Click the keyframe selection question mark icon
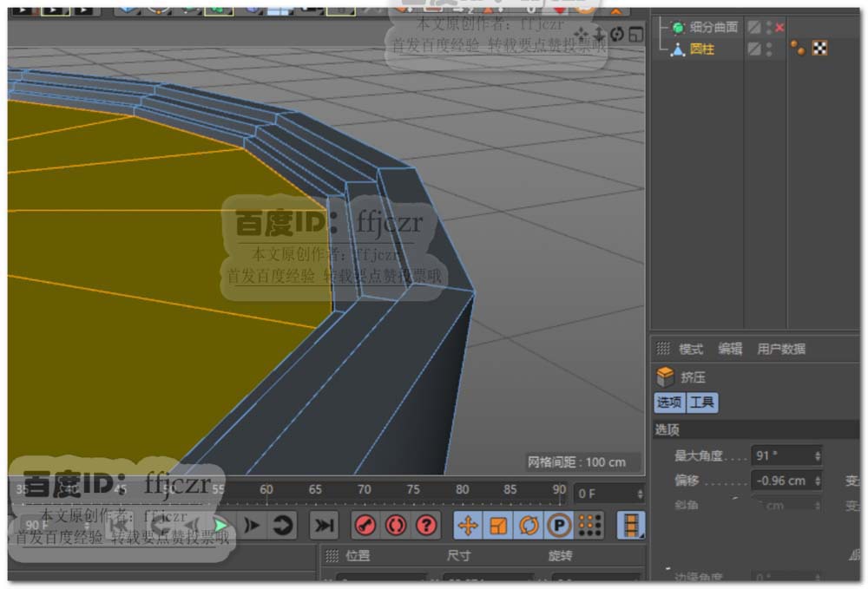This screenshot has width=868, height=589. coord(426,525)
